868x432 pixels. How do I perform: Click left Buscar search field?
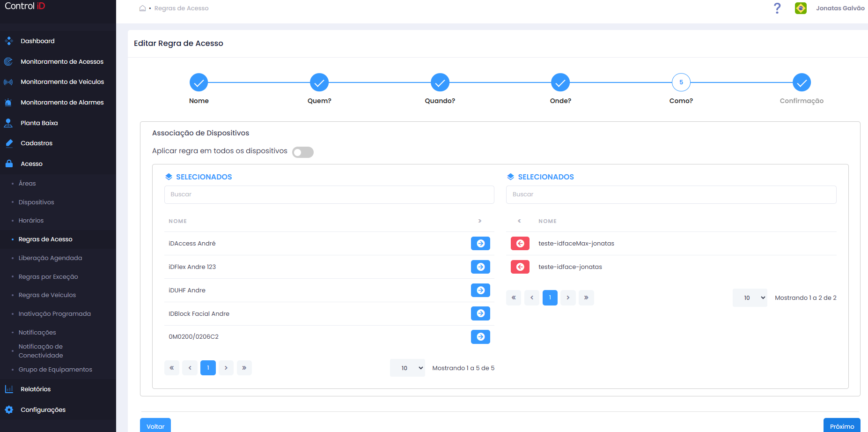pyautogui.click(x=329, y=194)
